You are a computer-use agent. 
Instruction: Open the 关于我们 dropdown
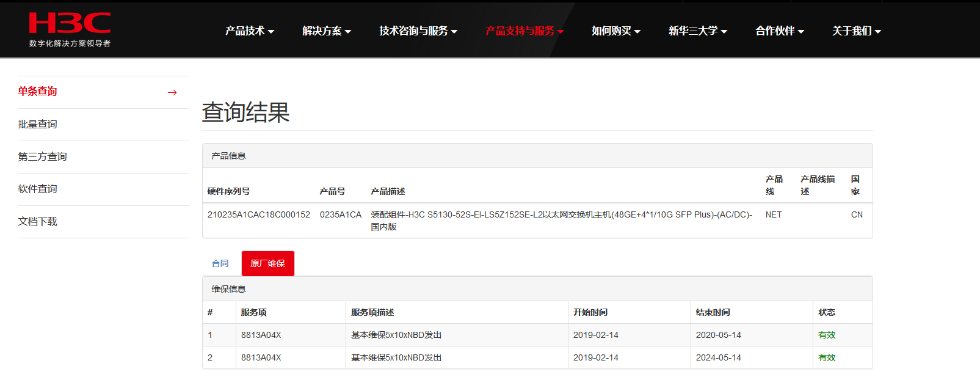pos(857,31)
